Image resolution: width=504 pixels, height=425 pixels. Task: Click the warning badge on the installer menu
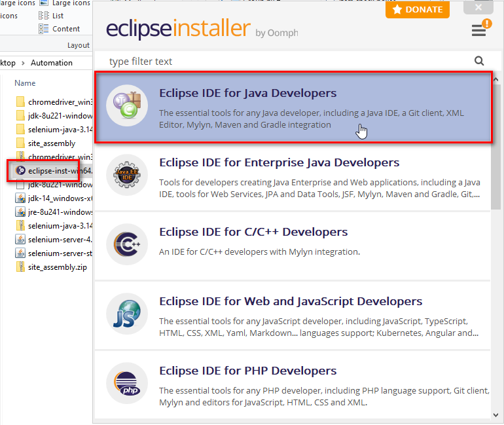point(487,24)
